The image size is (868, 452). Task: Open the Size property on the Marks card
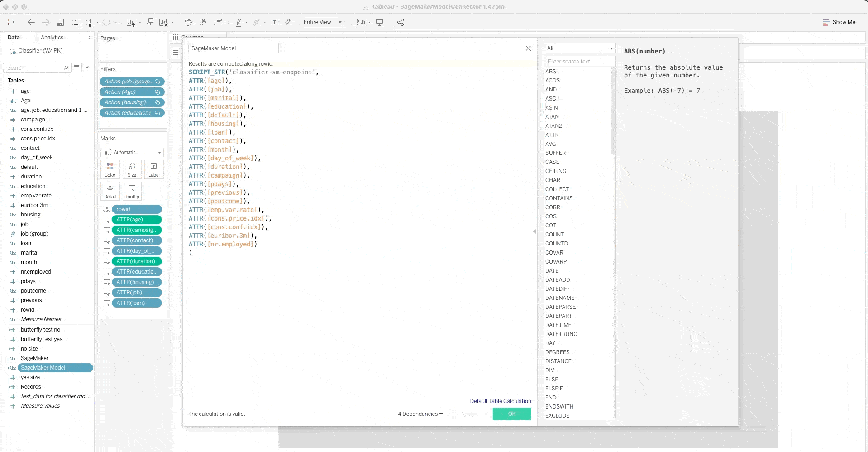tap(131, 169)
